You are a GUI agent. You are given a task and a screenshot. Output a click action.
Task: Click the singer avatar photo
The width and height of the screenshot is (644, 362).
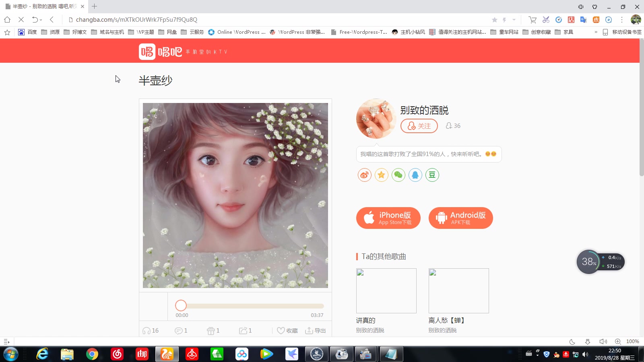pos(376,119)
